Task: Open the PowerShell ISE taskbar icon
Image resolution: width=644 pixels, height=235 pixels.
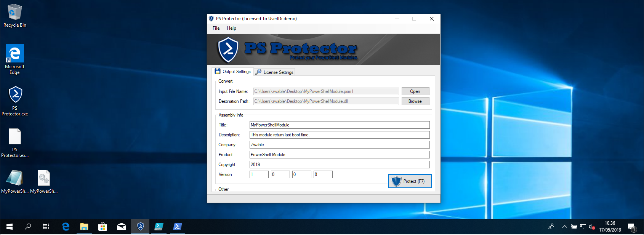Action: coord(159,227)
